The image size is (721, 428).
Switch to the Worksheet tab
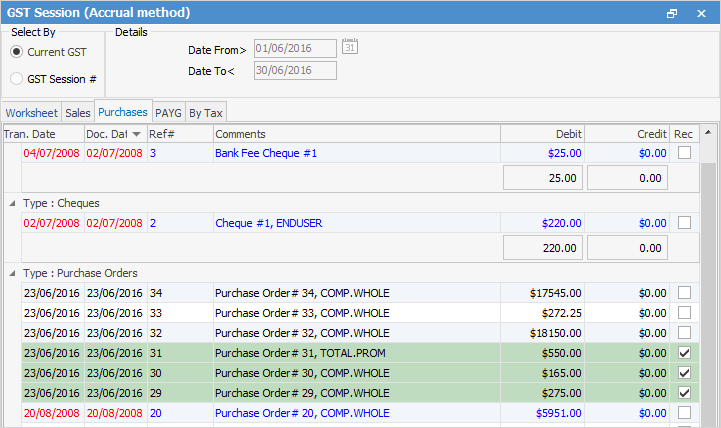click(x=31, y=113)
